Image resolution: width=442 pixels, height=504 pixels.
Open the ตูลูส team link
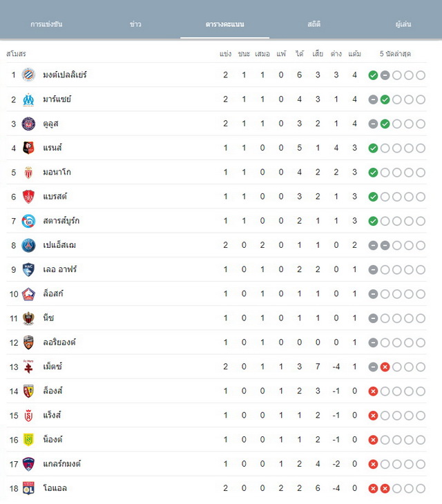[x=51, y=124]
